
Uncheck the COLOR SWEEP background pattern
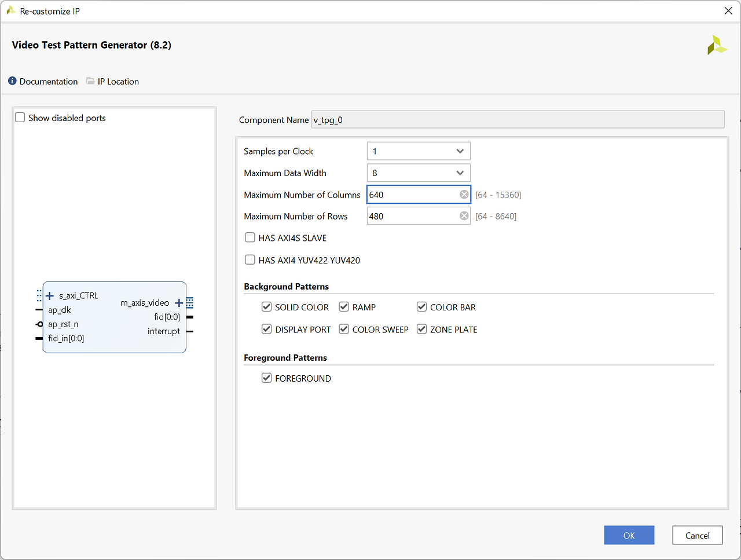pyautogui.click(x=344, y=330)
